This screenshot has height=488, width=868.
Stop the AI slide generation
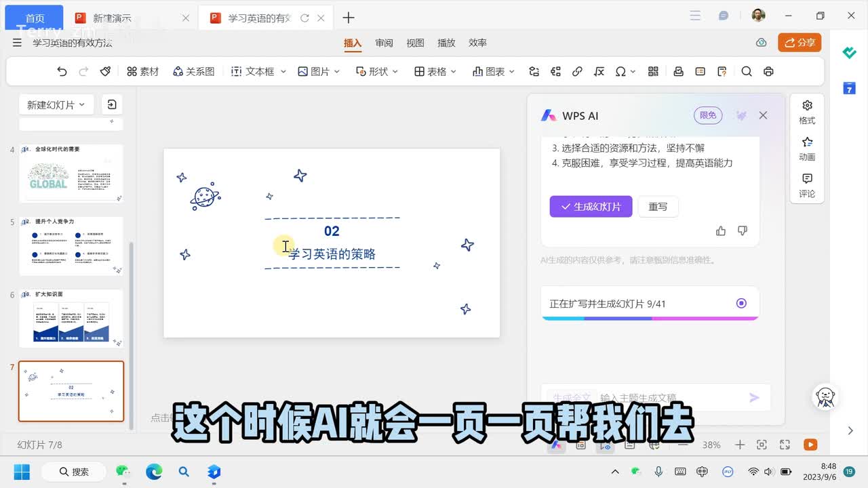(741, 304)
